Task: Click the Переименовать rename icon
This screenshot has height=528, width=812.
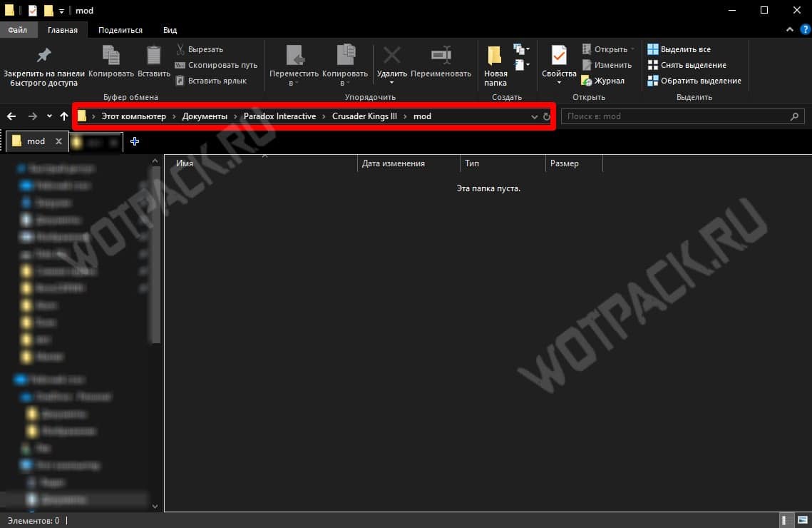Action: click(441, 55)
